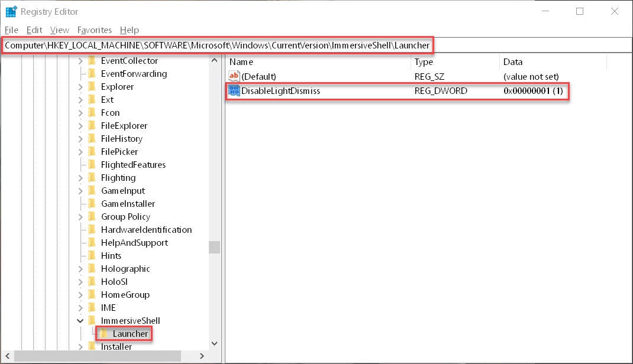Click the Ext folder icon
This screenshot has height=364, width=633.
click(x=92, y=100)
